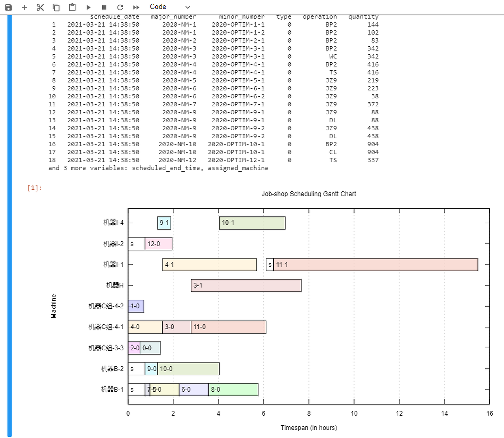Image resolution: width=504 pixels, height=438 pixels.
Task: Cut the selected cell with scissors icon
Action: (x=40, y=7)
